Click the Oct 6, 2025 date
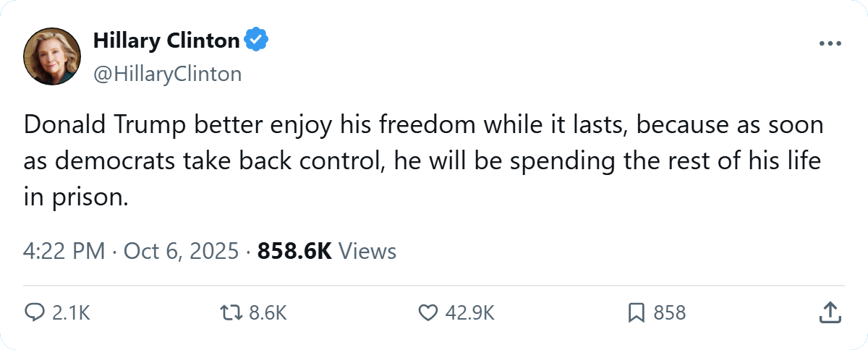The height and width of the screenshot is (350, 868). (181, 251)
